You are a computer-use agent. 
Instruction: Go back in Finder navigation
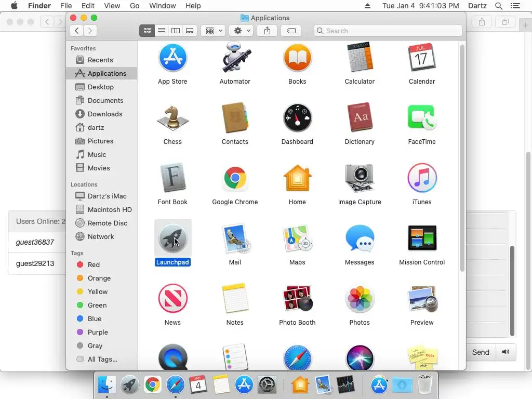(77, 31)
